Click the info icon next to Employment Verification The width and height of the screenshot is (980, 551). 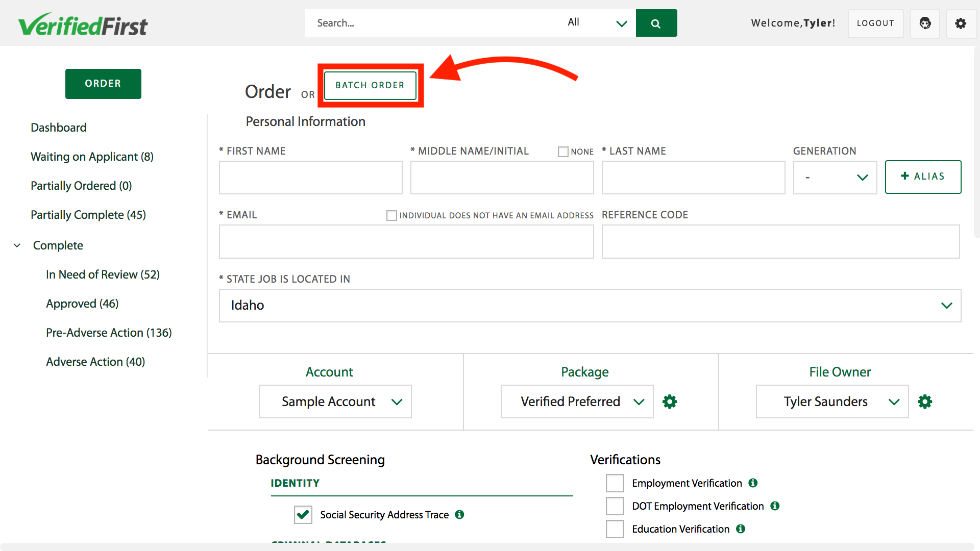(x=753, y=483)
